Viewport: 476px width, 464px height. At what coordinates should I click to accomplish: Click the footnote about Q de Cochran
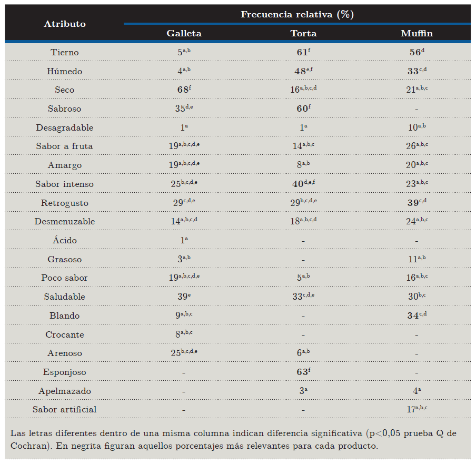click(x=234, y=439)
